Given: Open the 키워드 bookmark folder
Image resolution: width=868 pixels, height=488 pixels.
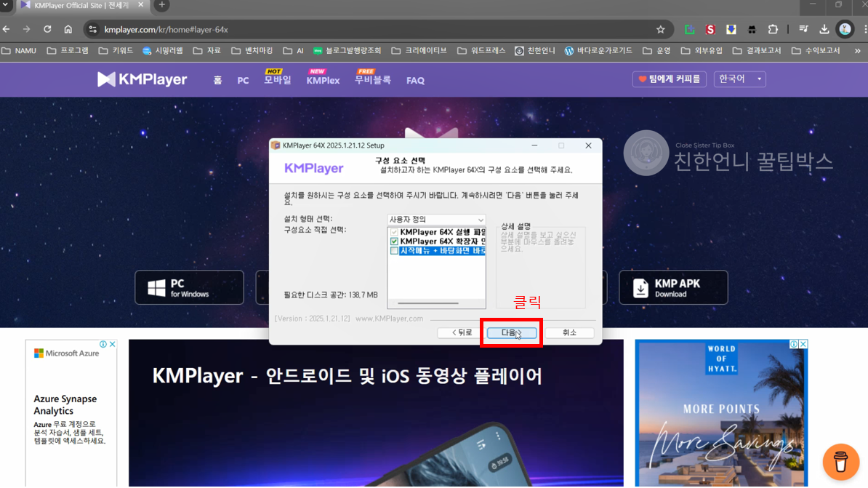Looking at the screenshot, I should point(116,50).
